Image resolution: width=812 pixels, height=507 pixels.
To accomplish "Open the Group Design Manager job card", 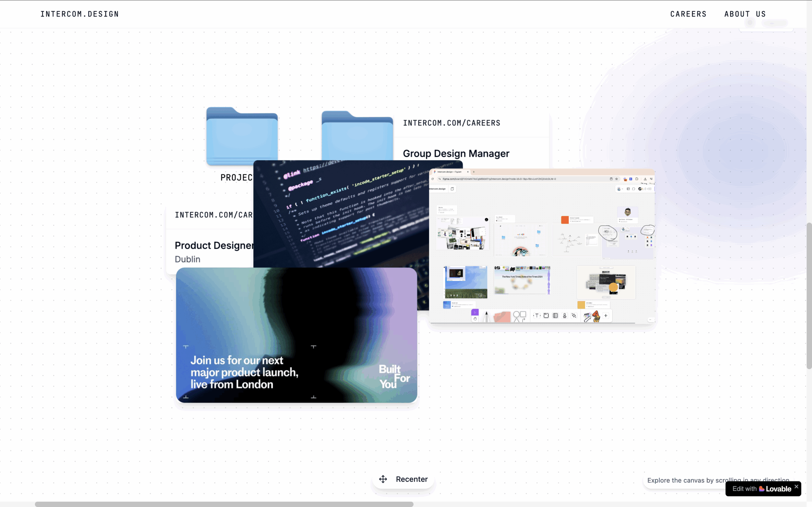I will [x=456, y=154].
